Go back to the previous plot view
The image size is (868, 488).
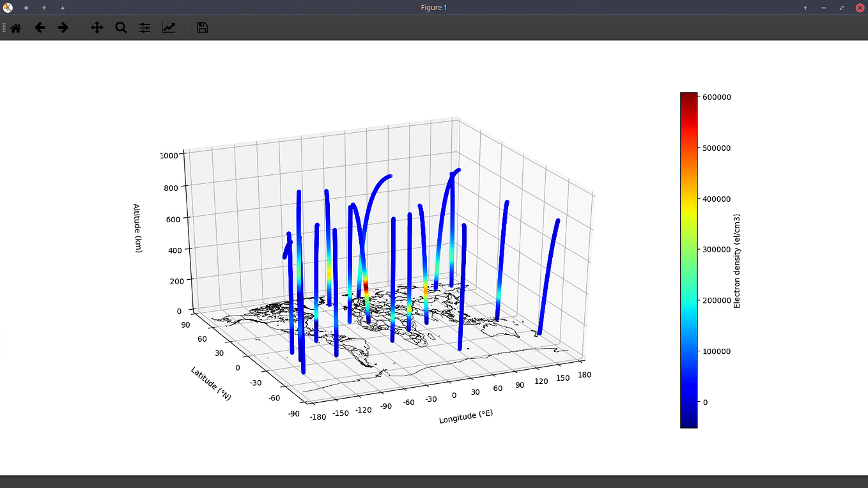[39, 27]
